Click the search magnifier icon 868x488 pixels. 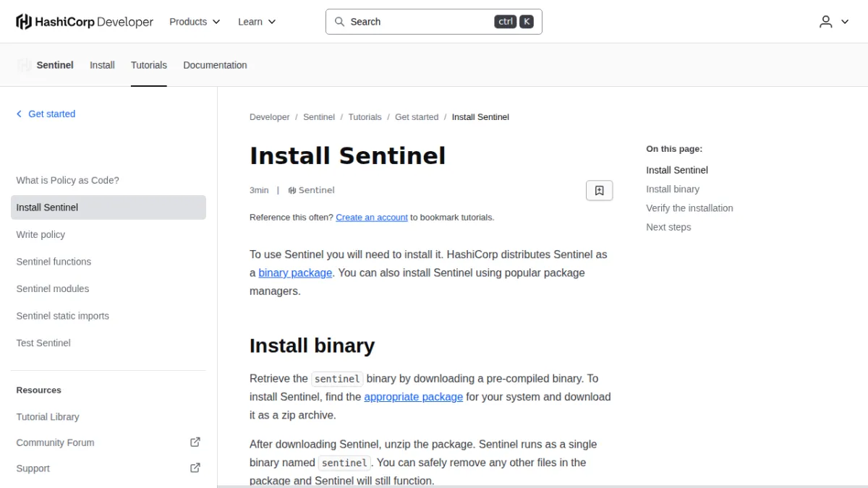pos(339,22)
